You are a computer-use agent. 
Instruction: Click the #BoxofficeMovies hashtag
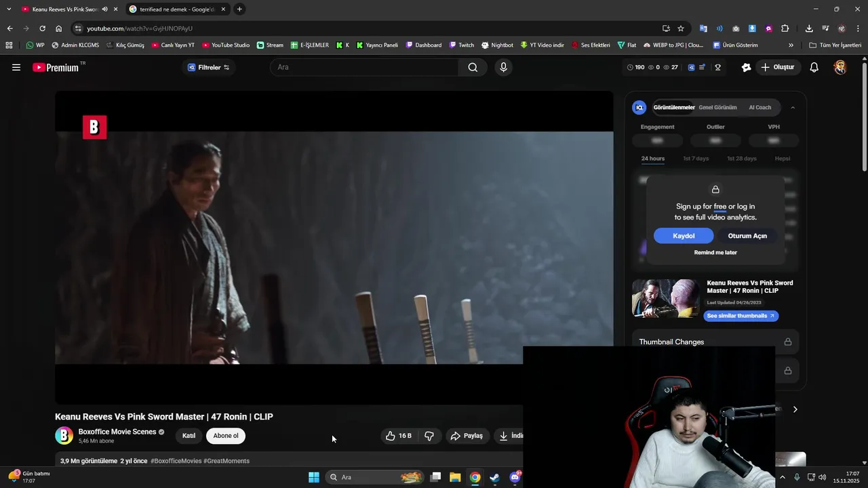176,461
